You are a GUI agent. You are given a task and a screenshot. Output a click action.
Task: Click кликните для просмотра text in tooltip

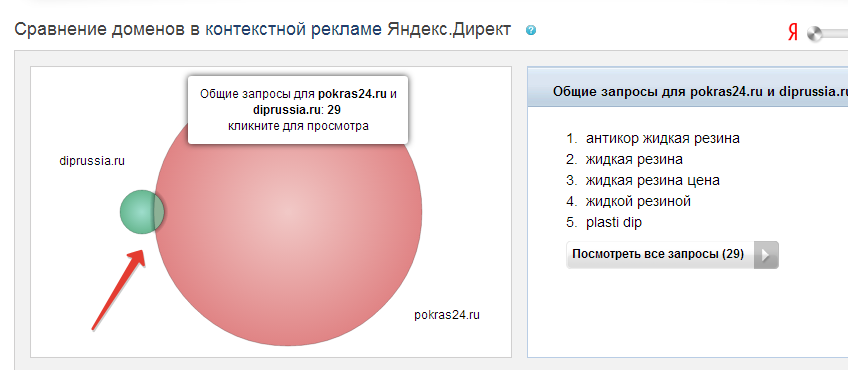(x=298, y=126)
